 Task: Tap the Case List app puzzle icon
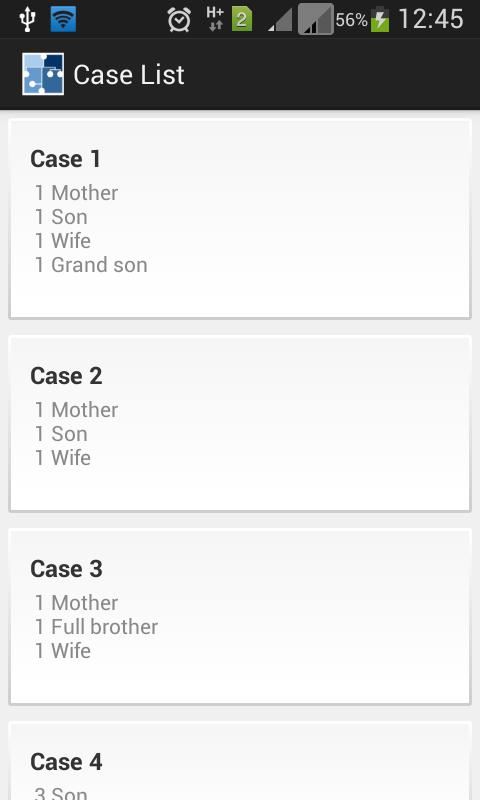pos(43,74)
